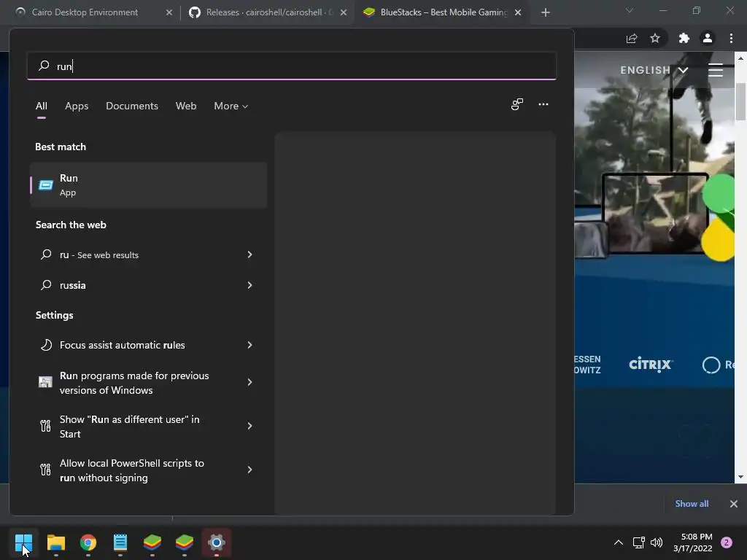Switch to the Documents search filter
This screenshot has height=560, width=747.
[132, 106]
